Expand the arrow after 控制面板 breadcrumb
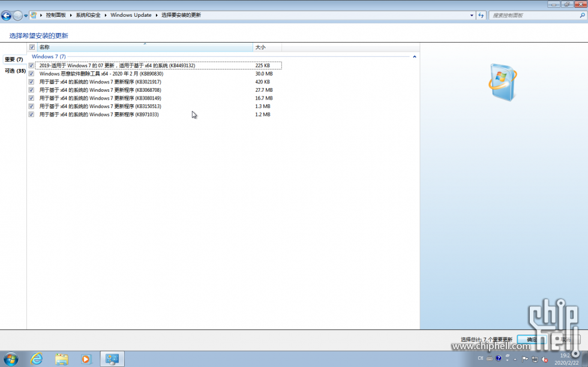588x367 pixels. coord(71,15)
